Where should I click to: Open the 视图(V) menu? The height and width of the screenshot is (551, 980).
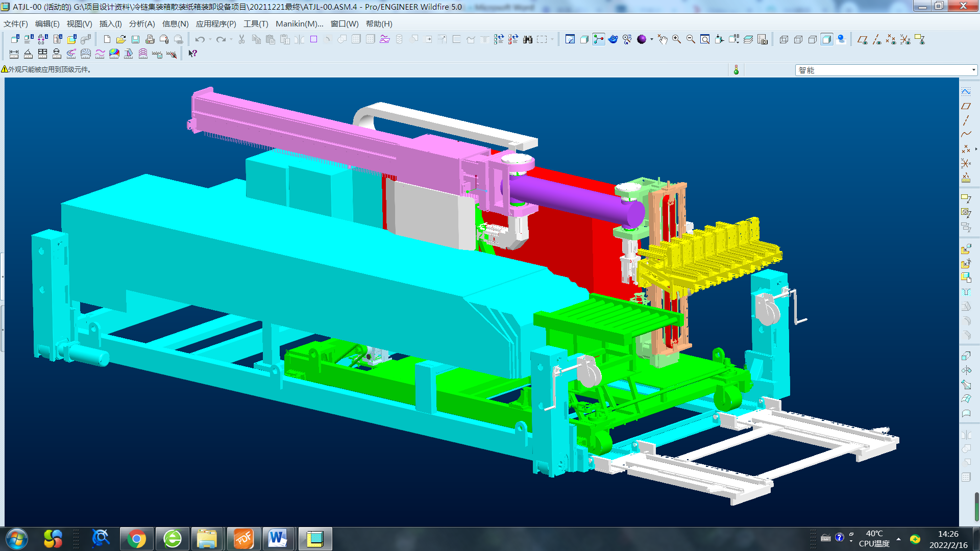coord(79,23)
